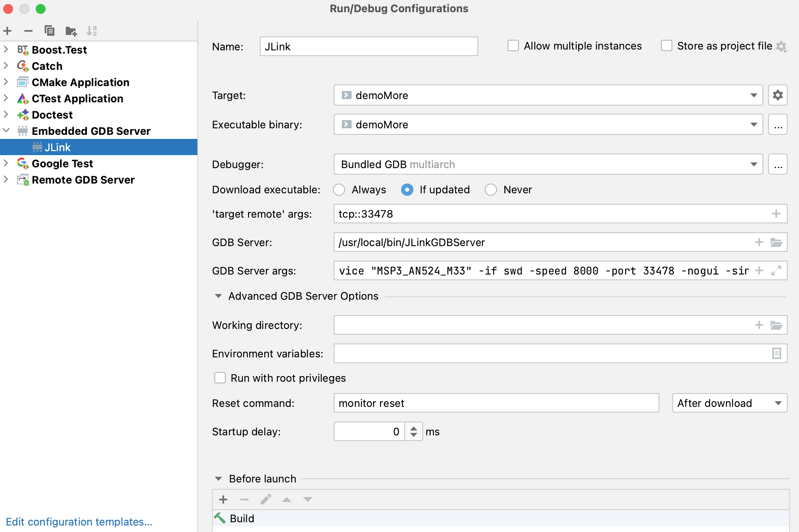Enable Run with root privileges
Viewport: 799px width, 532px height.
220,378
